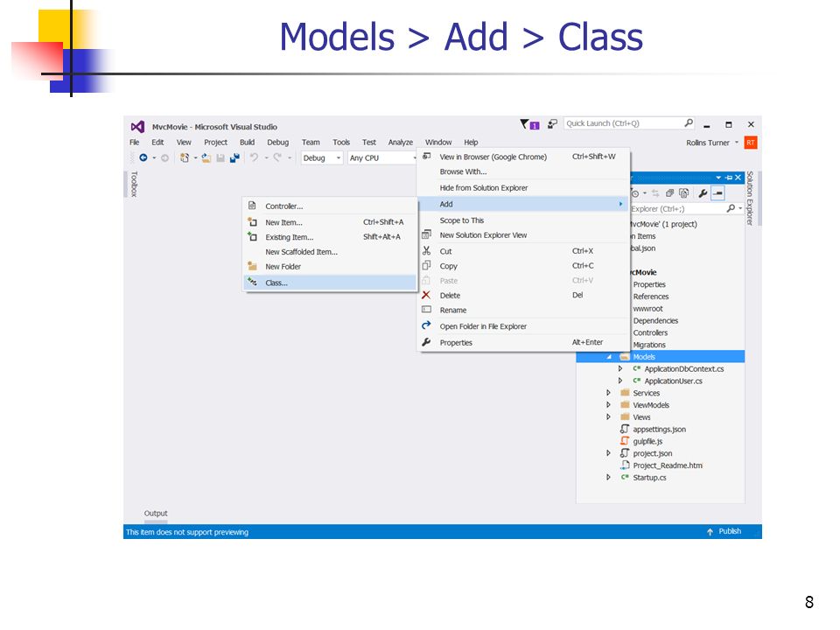The image size is (840, 630).
Task: Open the New Project dropdown arrow
Action: [195, 157]
